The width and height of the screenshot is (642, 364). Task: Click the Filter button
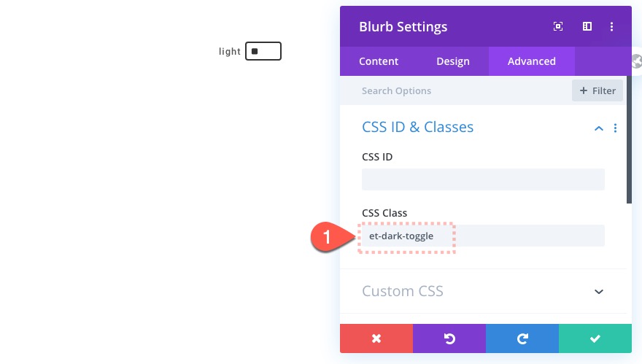(597, 91)
